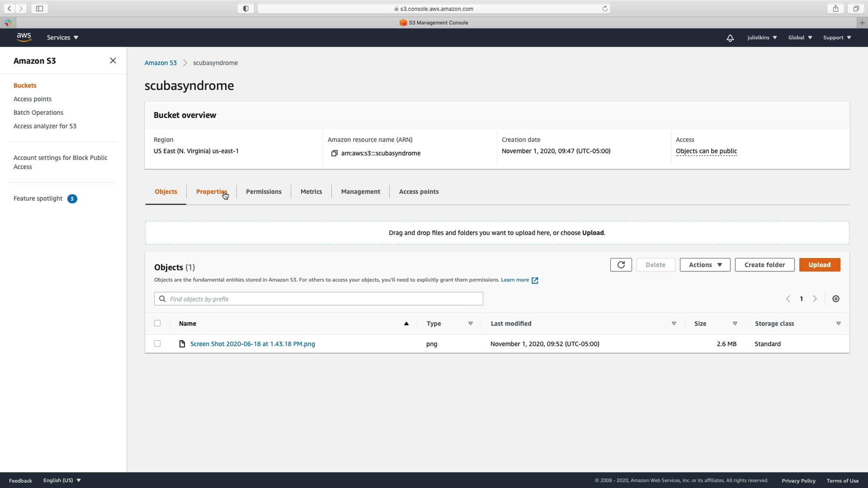Click Objects can be public access label
This screenshot has width=868, height=488.
(x=706, y=152)
